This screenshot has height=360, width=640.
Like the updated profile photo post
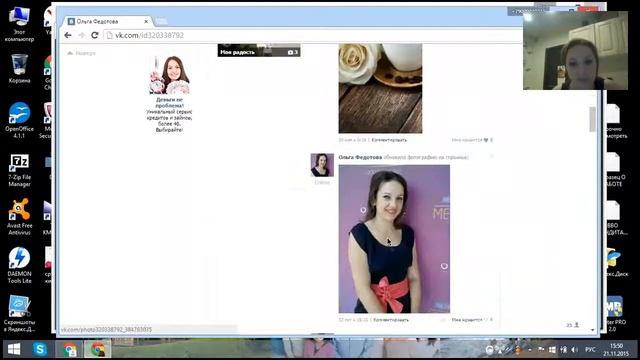pos(472,320)
